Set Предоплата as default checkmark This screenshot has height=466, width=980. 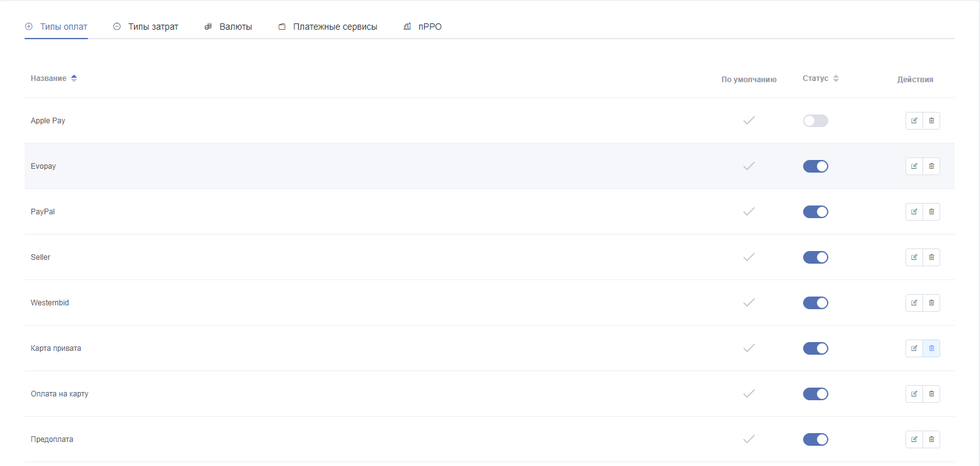tap(749, 439)
